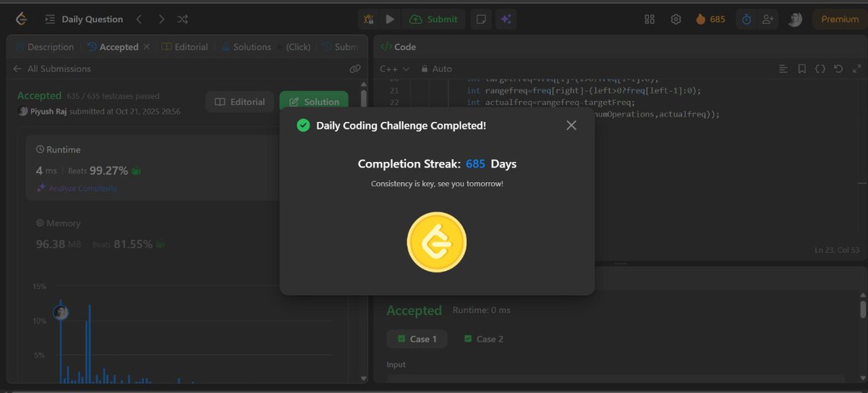Switch to the Solutions tab

247,47
